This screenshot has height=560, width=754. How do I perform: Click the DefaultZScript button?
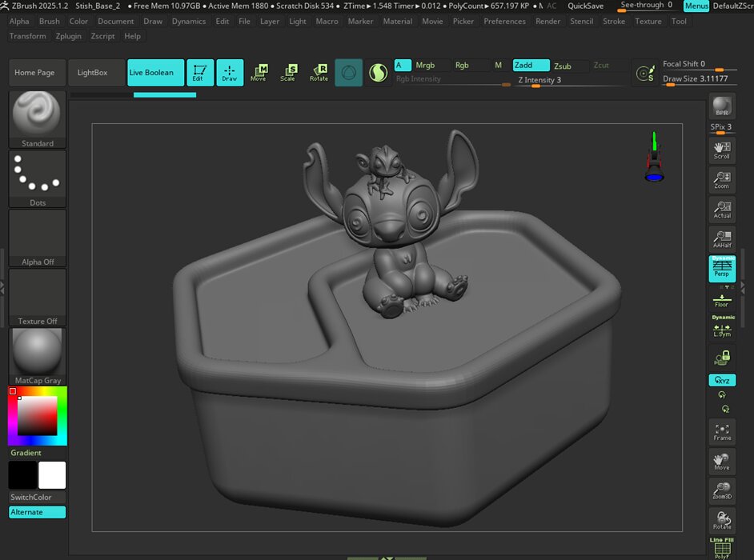point(733,6)
